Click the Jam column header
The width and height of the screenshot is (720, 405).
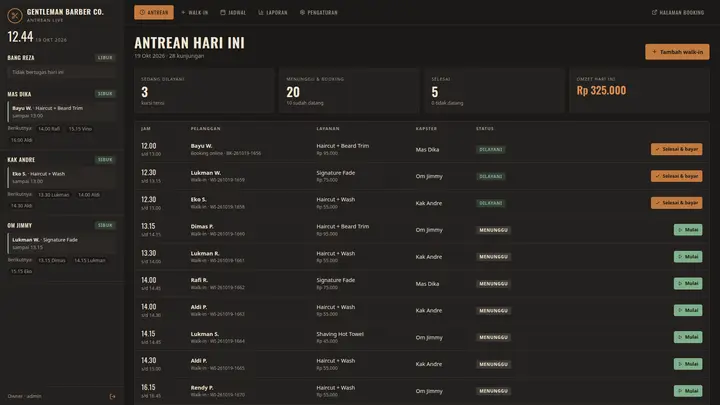pyautogui.click(x=146, y=129)
